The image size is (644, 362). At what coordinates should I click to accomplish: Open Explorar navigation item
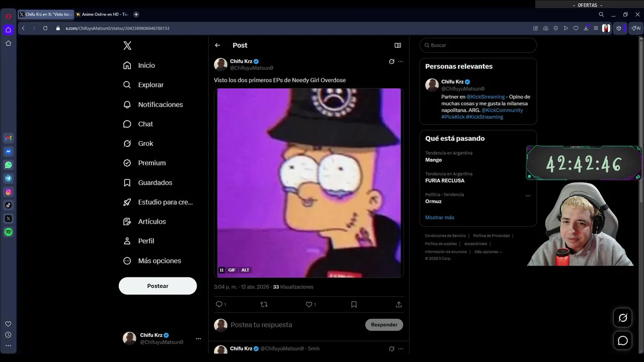(143, 85)
